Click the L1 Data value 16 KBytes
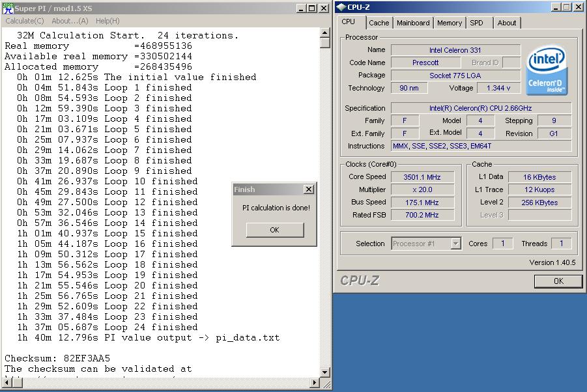This screenshot has width=587, height=392. coord(539,177)
